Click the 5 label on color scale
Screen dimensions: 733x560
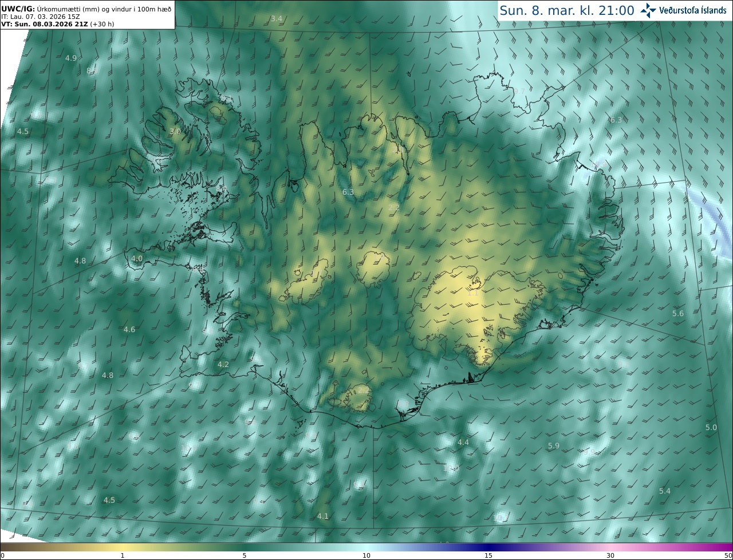(245, 555)
